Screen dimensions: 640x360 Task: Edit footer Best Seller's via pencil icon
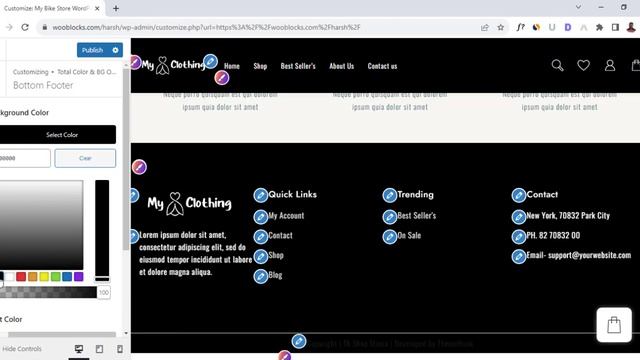(x=389, y=216)
